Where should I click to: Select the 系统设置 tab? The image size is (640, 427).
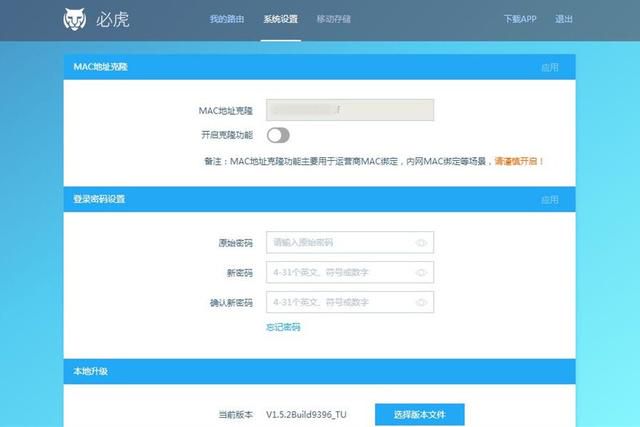(280, 19)
